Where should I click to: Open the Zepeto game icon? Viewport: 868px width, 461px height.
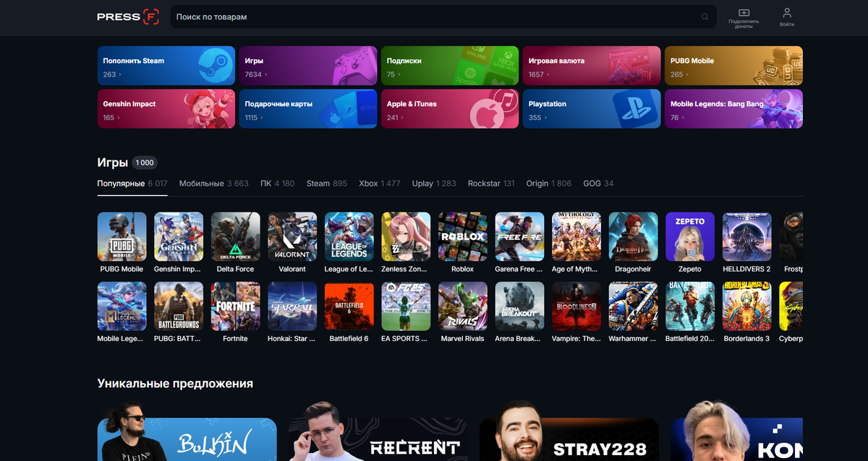[690, 236]
